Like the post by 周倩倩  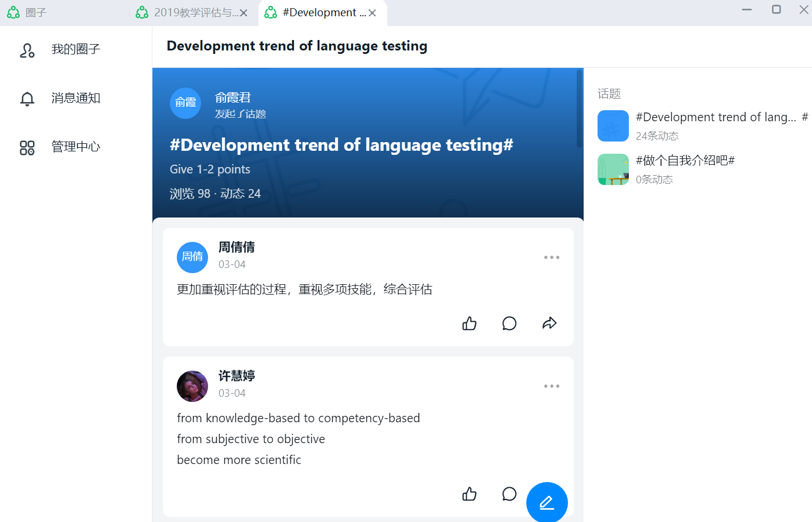(x=469, y=324)
